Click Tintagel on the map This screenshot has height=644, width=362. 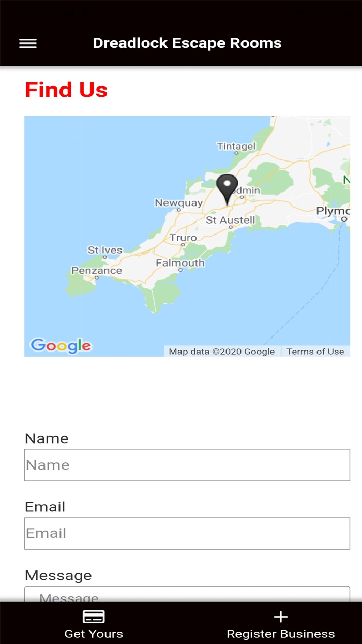pos(236,147)
